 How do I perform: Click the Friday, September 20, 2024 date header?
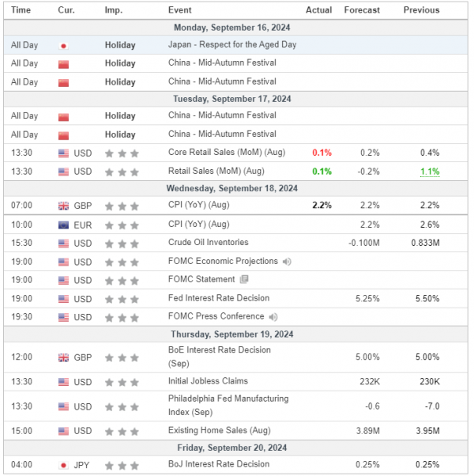232,448
